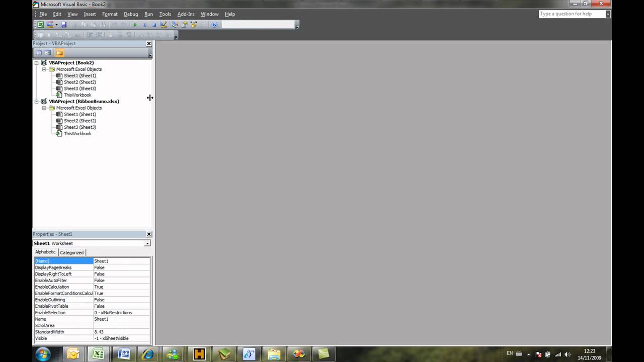Collapse VBAProject (RibbonBruno.xlsx) tree node

coord(36,102)
